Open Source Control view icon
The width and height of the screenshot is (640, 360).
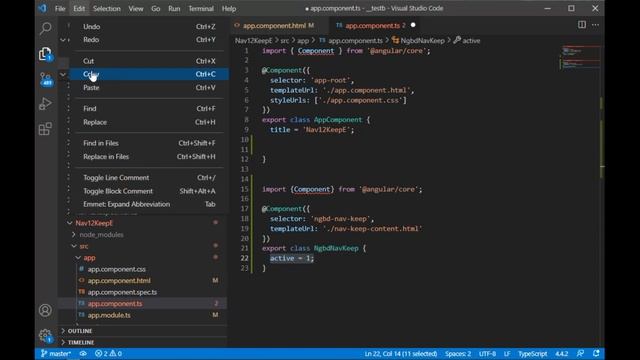click(x=45, y=79)
